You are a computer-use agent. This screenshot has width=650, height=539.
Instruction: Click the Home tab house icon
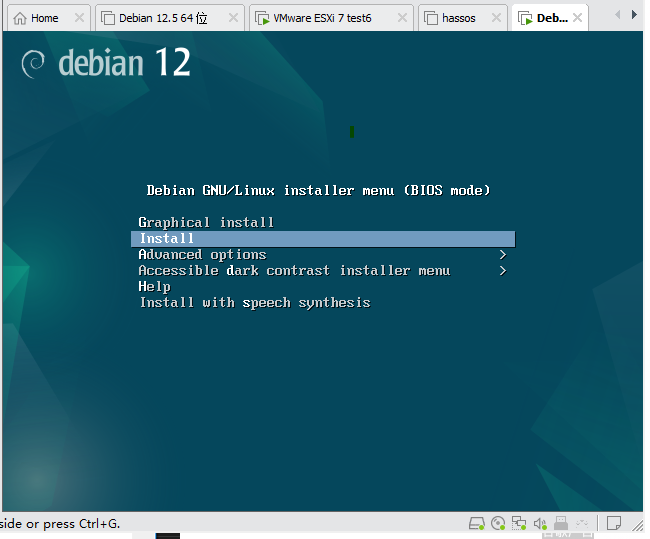coord(20,19)
